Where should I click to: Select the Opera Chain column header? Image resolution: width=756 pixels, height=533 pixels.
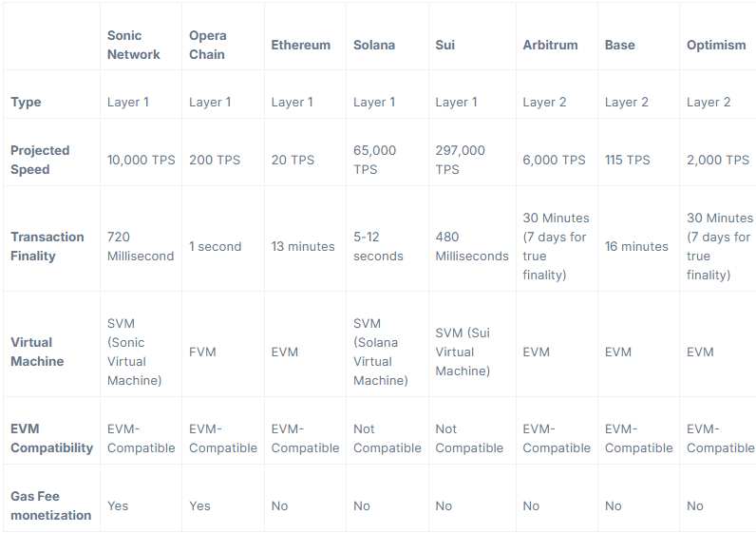207,45
